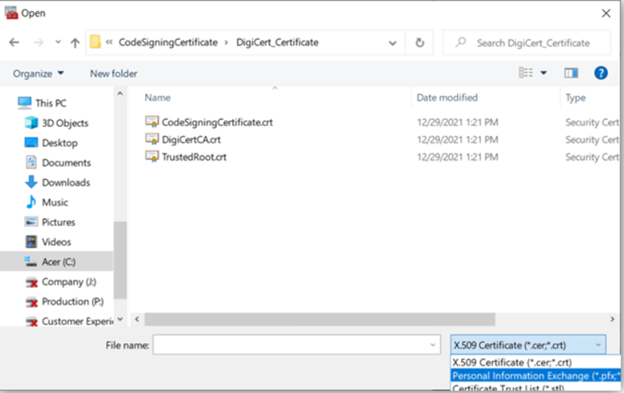Go back with the Back arrow
The width and height of the screenshot is (624, 393).
(x=14, y=42)
